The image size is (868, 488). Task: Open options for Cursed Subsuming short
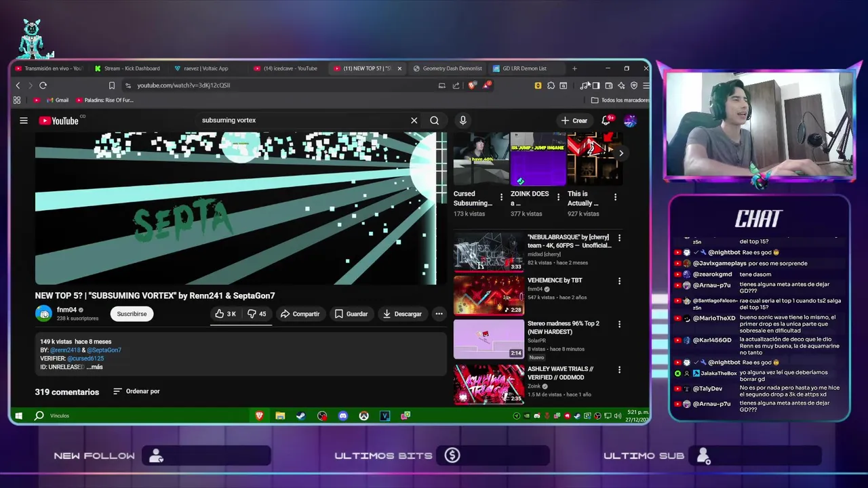point(502,197)
